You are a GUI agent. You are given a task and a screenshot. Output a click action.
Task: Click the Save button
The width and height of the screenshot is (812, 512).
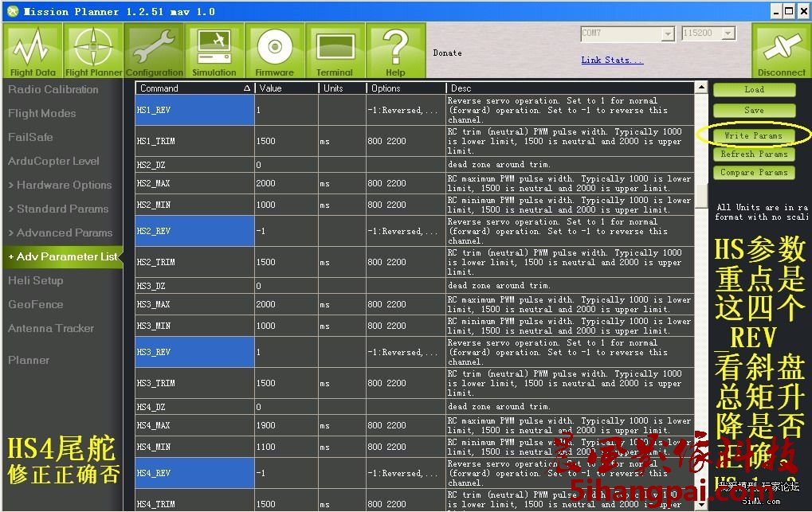coord(754,110)
